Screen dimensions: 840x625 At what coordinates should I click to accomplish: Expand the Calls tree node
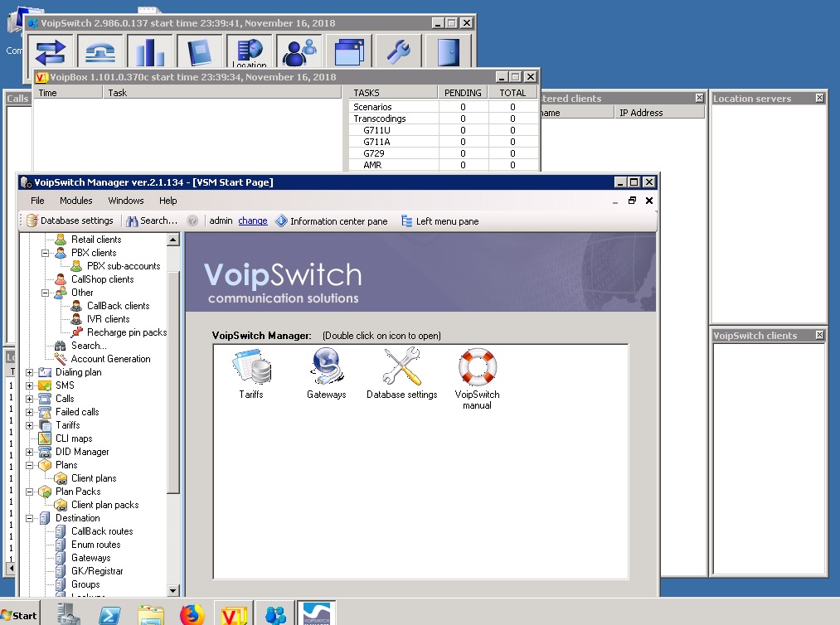30,399
